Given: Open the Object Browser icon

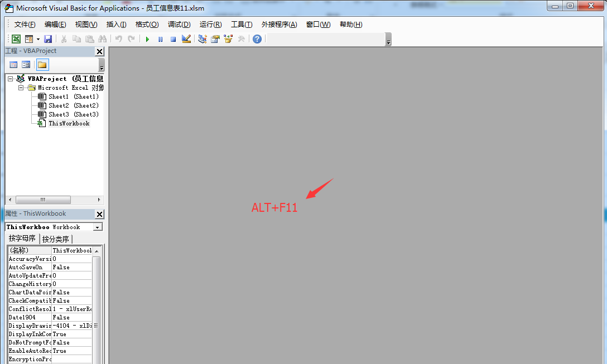Looking at the screenshot, I should pyautogui.click(x=228, y=39).
